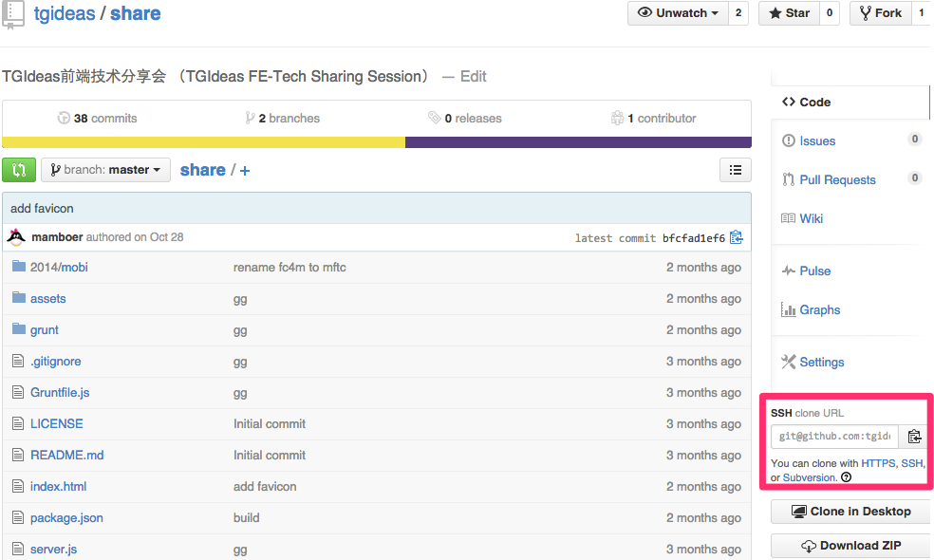Copy the latest commit SHA with clipboard icon
Screen dimensions: 934x560
(737, 237)
